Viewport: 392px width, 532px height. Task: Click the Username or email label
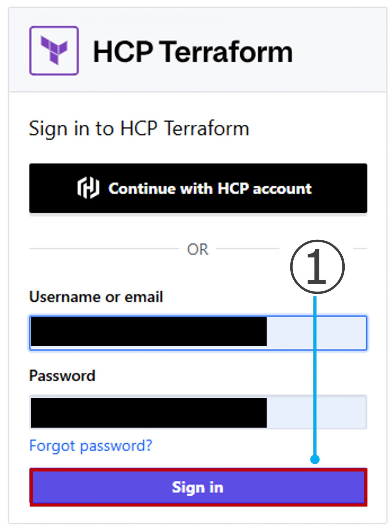coord(96,297)
